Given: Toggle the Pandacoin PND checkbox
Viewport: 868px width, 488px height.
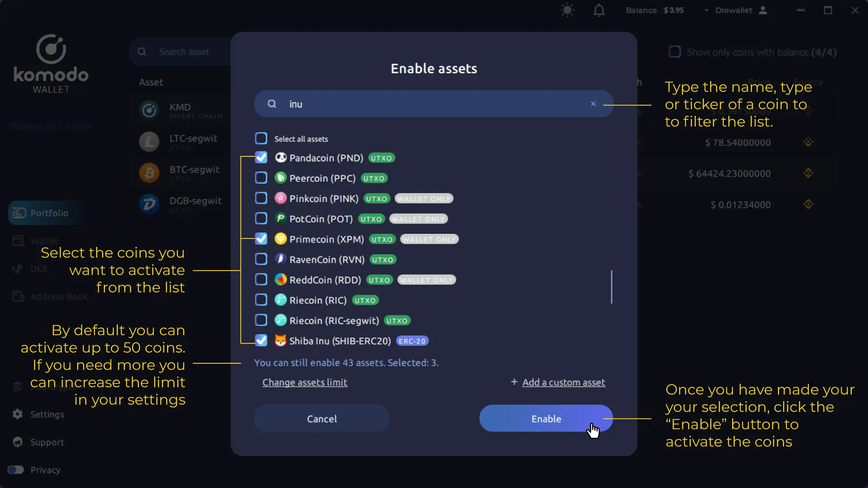Looking at the screenshot, I should (261, 157).
